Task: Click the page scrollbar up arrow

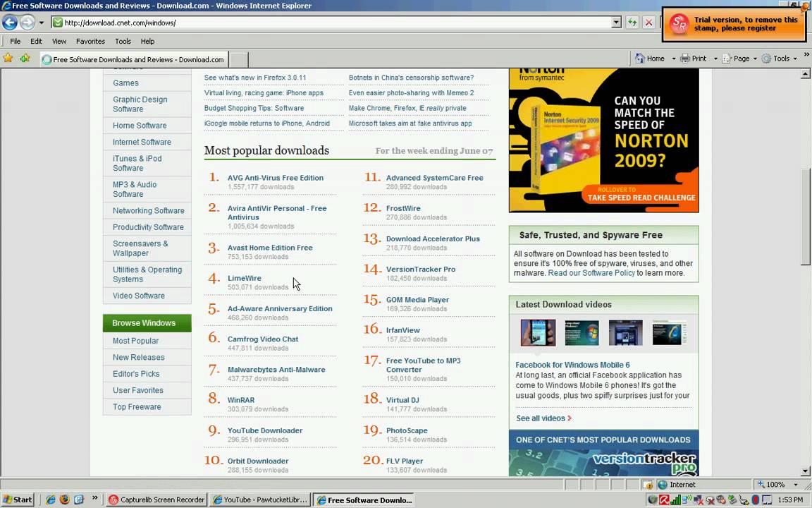Action: [805, 74]
